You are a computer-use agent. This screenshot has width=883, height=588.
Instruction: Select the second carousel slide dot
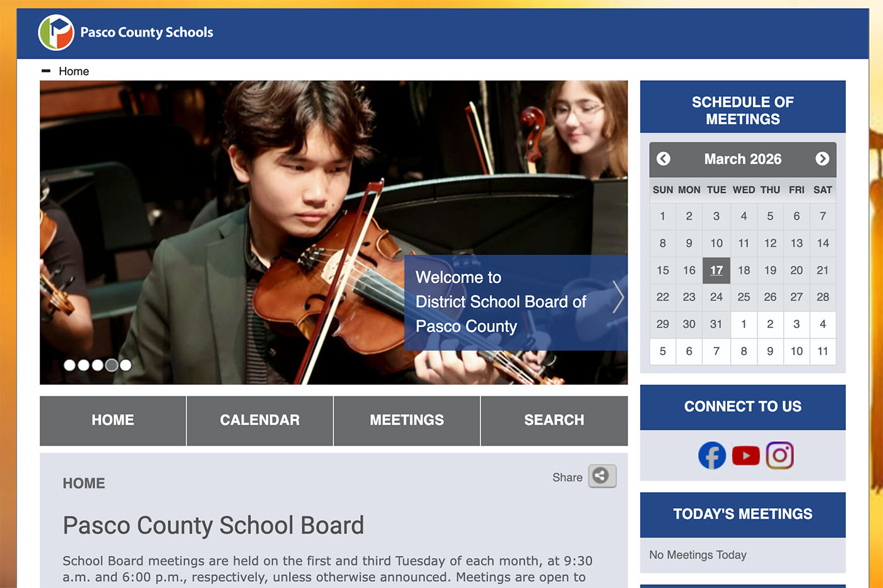click(x=83, y=365)
